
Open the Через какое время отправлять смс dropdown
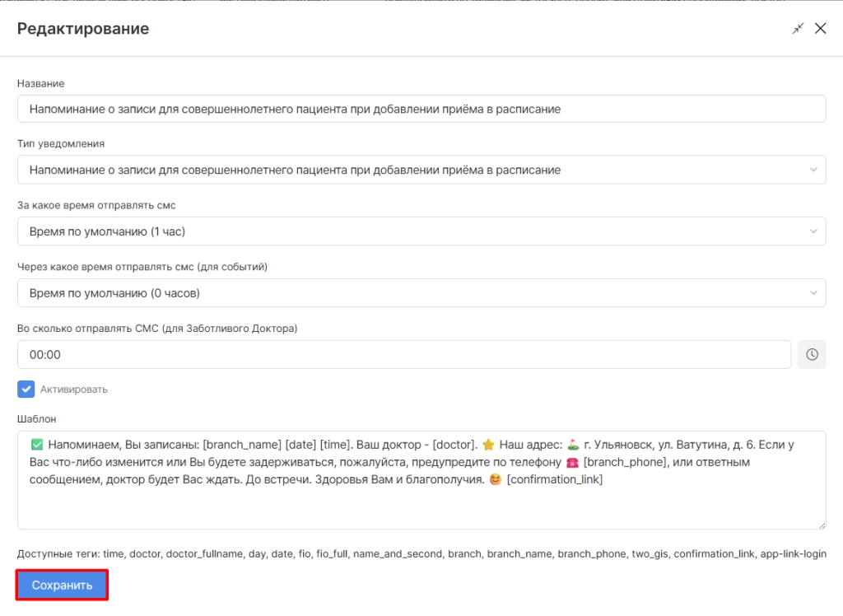(421, 292)
